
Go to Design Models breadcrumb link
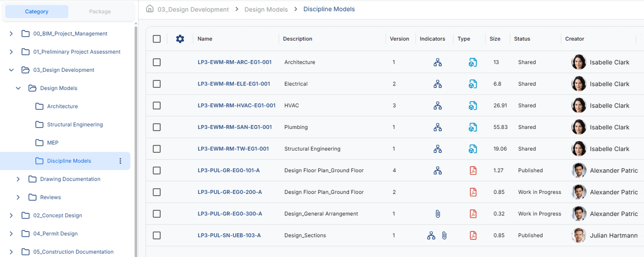[266, 9]
